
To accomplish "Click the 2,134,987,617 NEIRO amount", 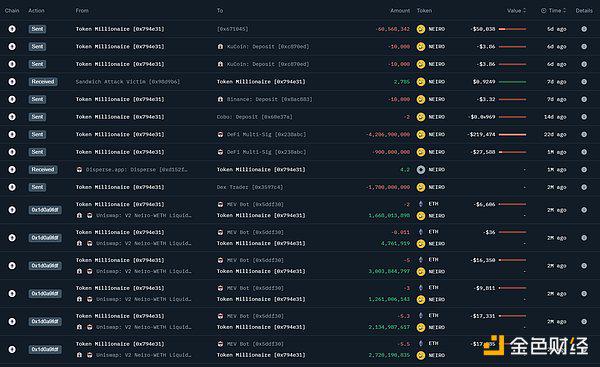I will tap(389, 327).
